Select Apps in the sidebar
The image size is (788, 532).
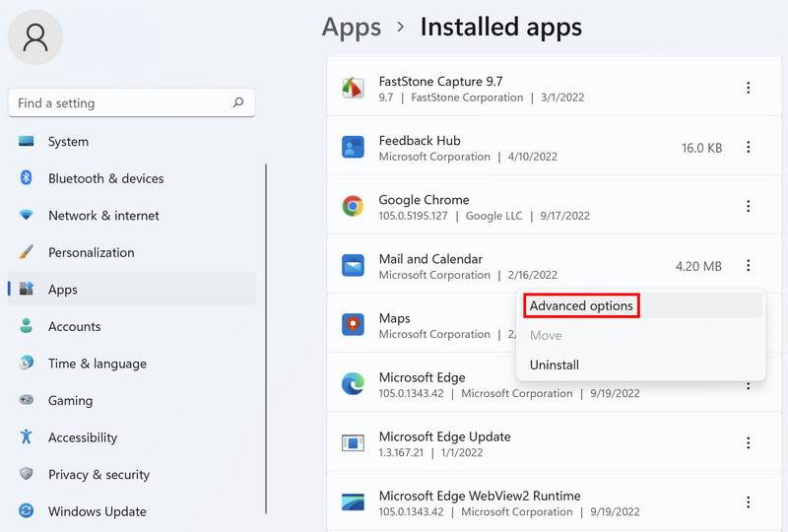(132, 289)
